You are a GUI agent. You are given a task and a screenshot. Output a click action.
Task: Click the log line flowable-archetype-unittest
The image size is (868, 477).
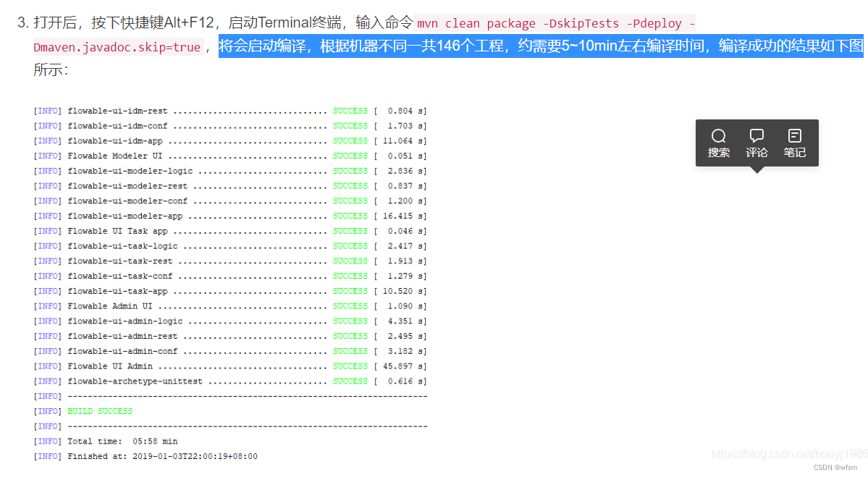[x=229, y=381]
